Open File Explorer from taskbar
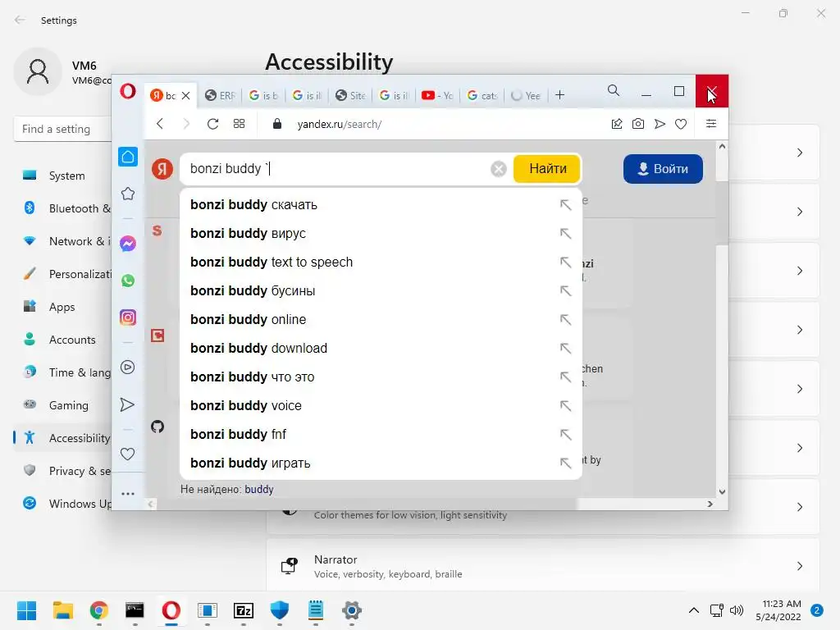 (x=62, y=610)
